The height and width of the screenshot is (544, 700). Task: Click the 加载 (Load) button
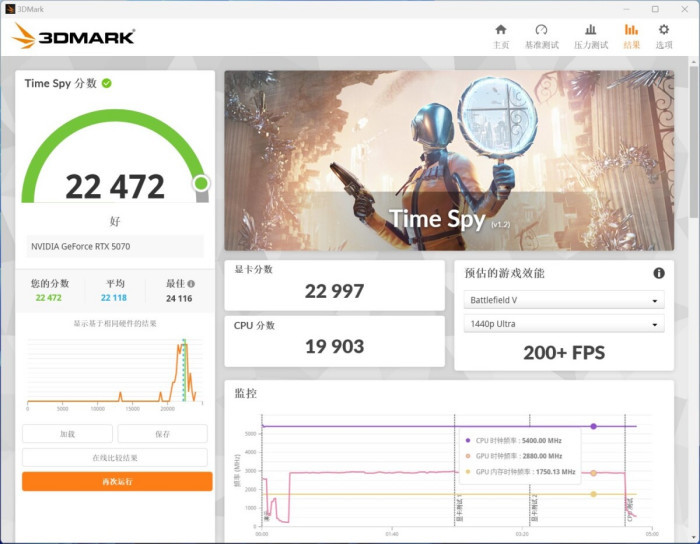pyautogui.click(x=67, y=434)
